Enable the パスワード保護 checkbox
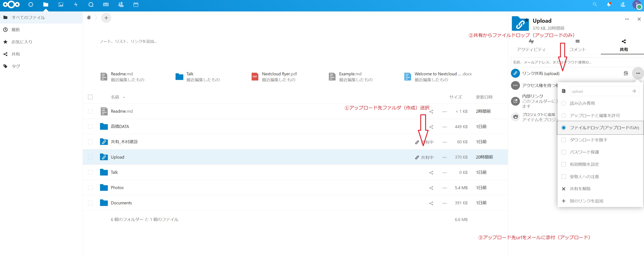The image size is (644, 256). click(x=563, y=152)
